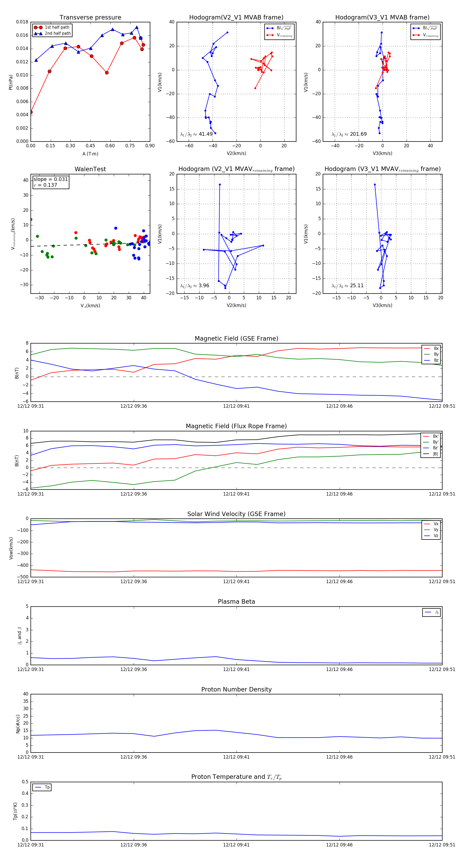The width and height of the screenshot is (473, 868).
Task: Click the 'A (T·m)' x-axis label
Action: [x=90, y=154]
